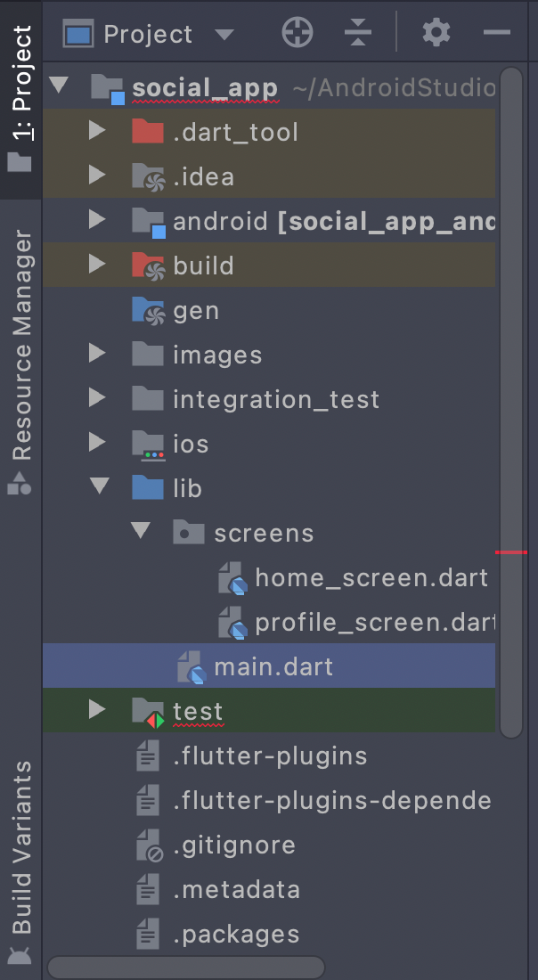The image size is (538, 980).
Task: Open the Project view mode dropdown
Action: pos(226,32)
